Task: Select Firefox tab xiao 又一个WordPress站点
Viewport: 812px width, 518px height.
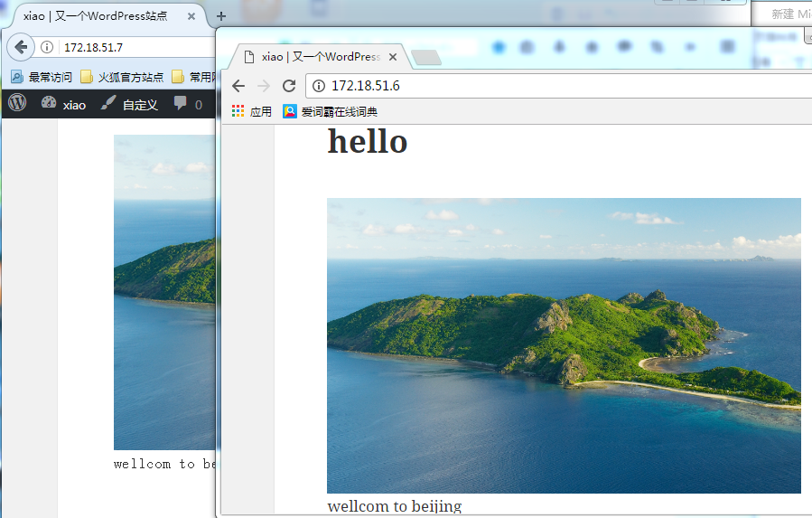Action: [104, 16]
